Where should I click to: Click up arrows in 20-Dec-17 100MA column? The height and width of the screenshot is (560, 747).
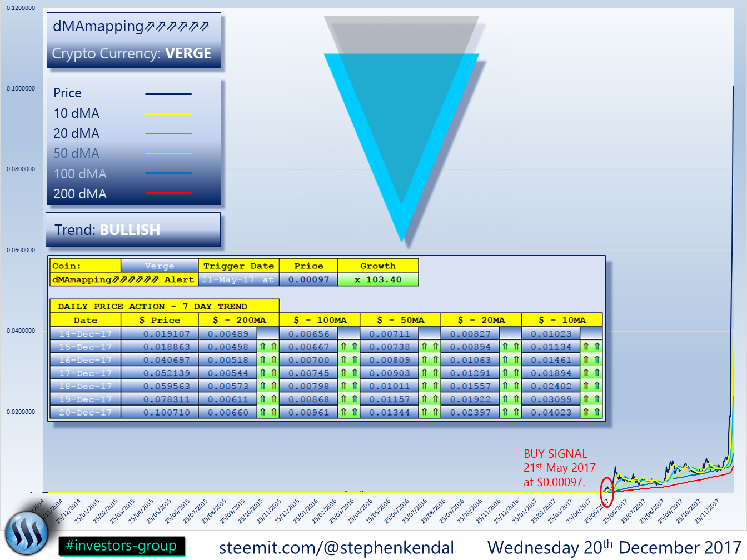click(348, 412)
